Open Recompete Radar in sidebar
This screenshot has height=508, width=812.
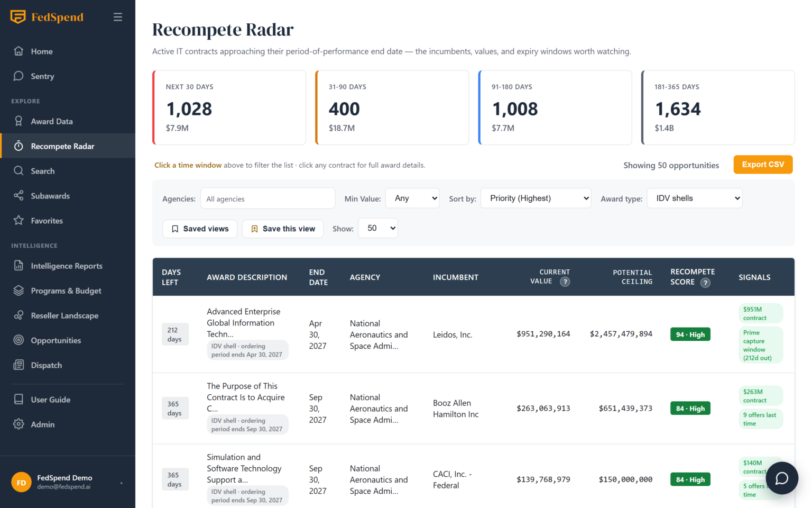click(x=68, y=146)
